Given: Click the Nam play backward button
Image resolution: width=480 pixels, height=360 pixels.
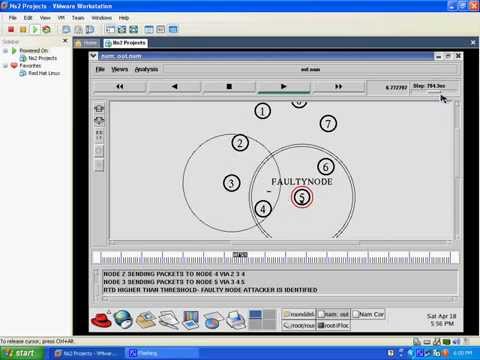Looking at the screenshot, I should pos(174,86).
